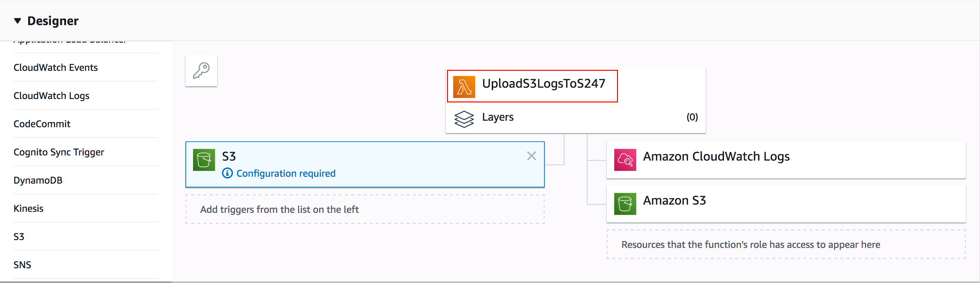
Task: Add CloudWatch Events trigger from list
Action: tap(55, 67)
